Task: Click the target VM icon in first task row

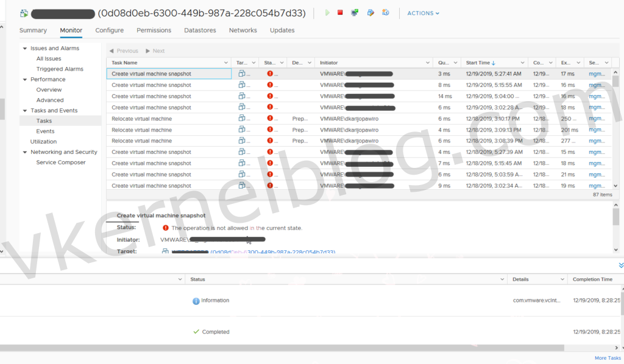Action: (x=242, y=74)
